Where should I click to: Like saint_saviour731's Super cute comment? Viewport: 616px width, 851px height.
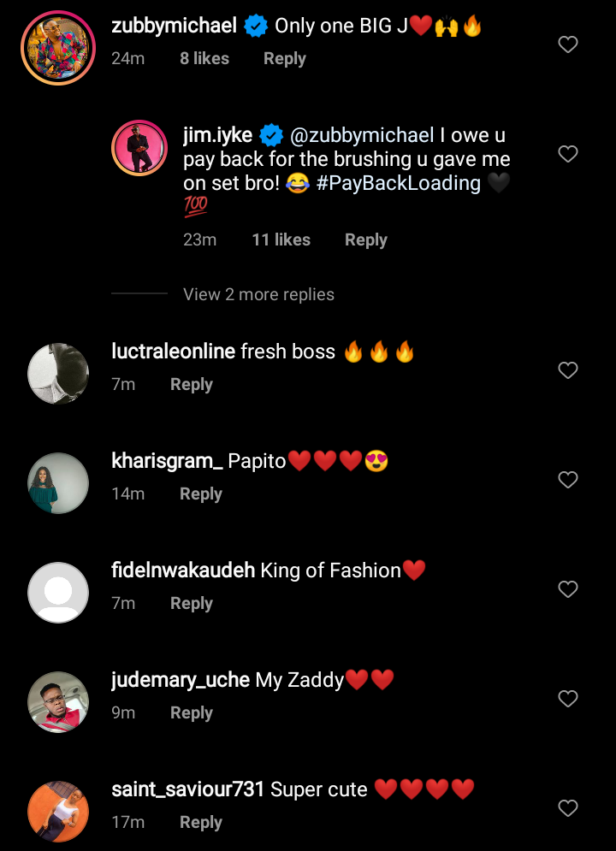(x=568, y=808)
